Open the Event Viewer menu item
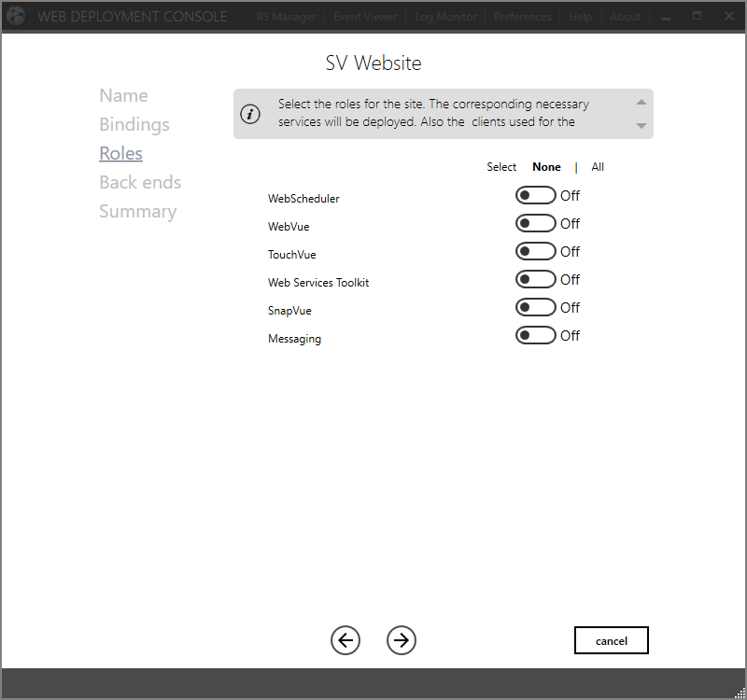Viewport: 747px width, 700px height. [x=365, y=17]
